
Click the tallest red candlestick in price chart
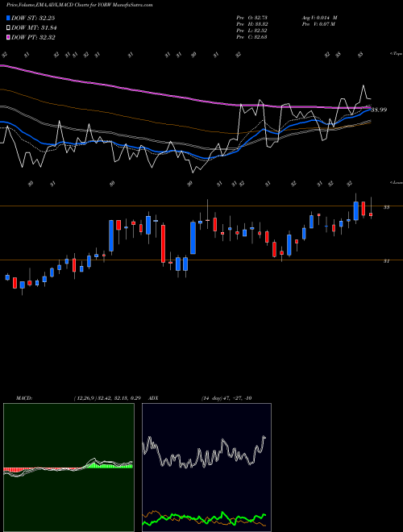tap(163, 243)
